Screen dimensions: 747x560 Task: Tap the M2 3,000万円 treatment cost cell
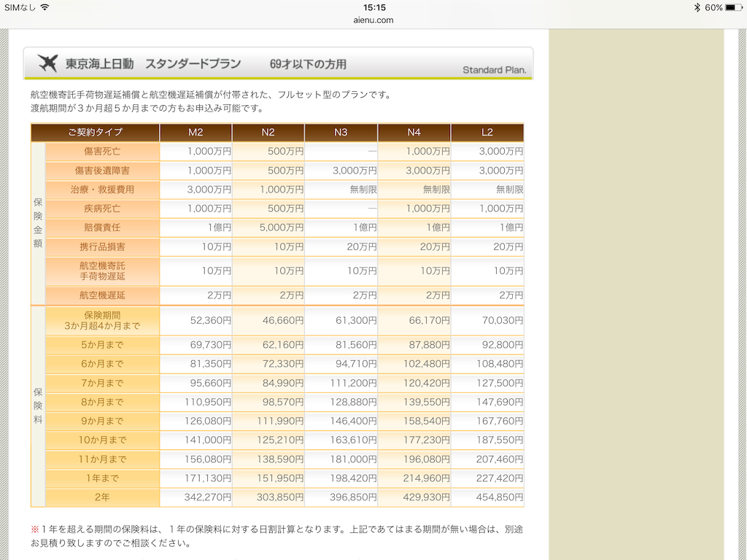(x=196, y=190)
